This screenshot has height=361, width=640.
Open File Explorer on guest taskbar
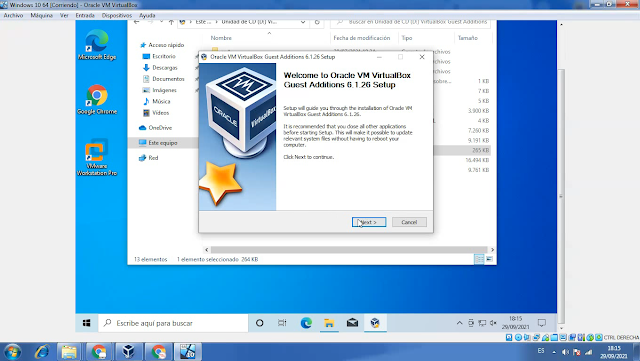(329, 323)
